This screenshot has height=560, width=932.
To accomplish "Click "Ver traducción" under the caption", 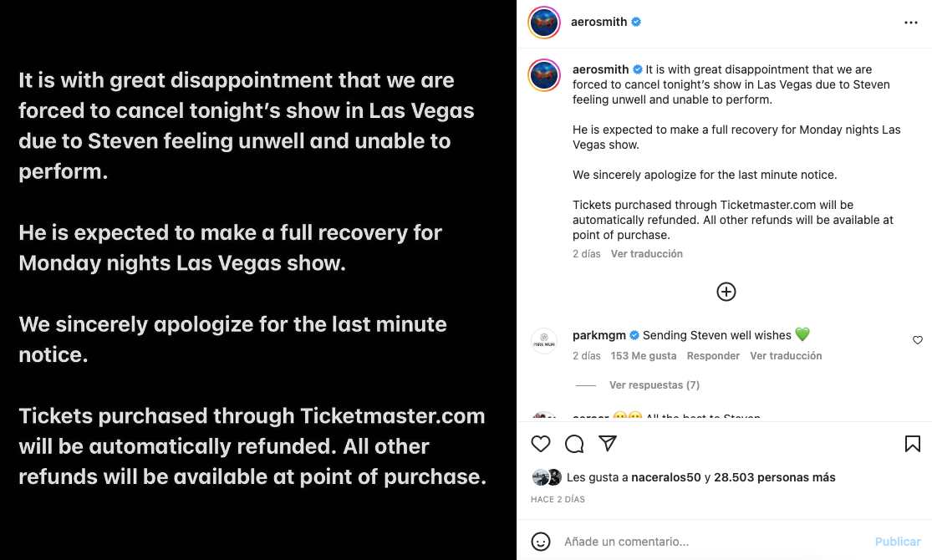I will [646, 254].
